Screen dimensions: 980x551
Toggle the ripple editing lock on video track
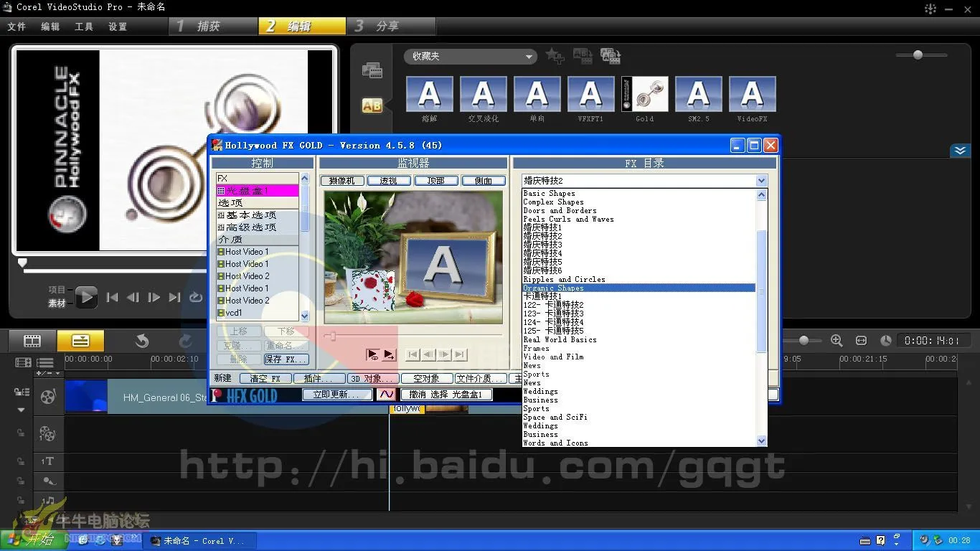[22, 392]
